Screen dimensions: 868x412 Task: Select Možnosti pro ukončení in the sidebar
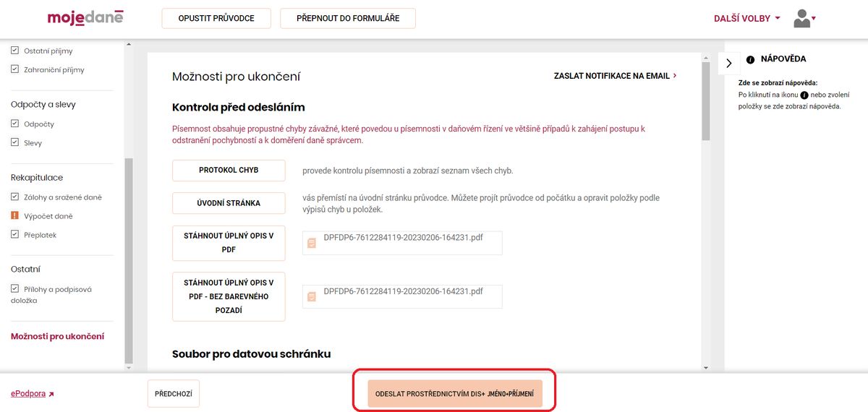tap(58, 336)
